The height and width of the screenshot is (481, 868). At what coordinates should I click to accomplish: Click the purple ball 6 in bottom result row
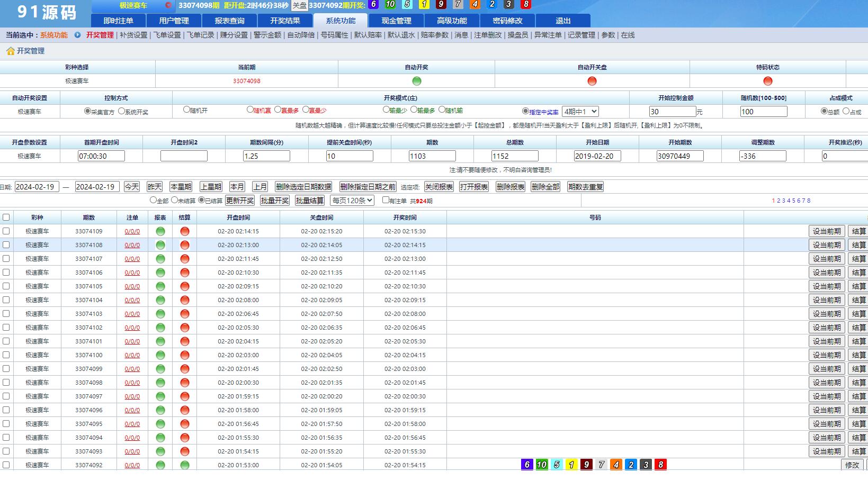tap(526, 465)
